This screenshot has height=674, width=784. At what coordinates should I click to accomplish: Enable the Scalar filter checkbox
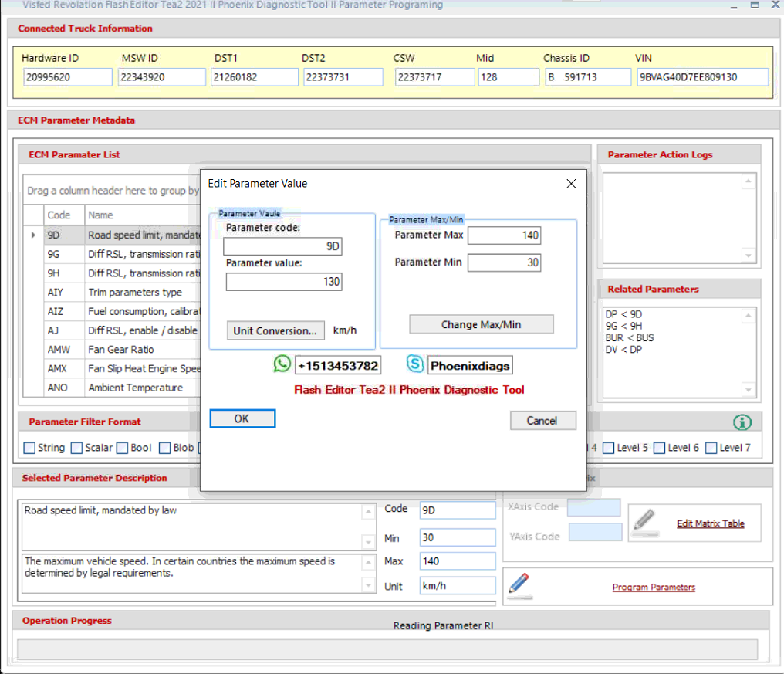tap(76, 448)
